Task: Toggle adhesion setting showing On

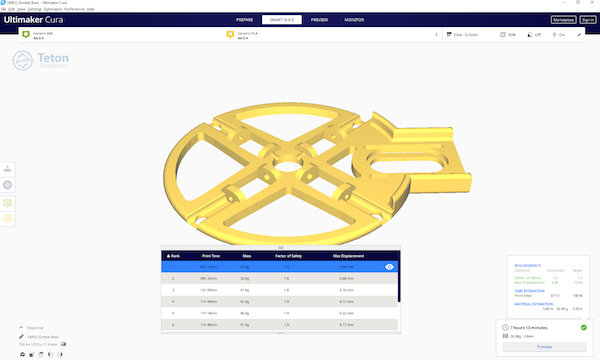Action: (558, 35)
